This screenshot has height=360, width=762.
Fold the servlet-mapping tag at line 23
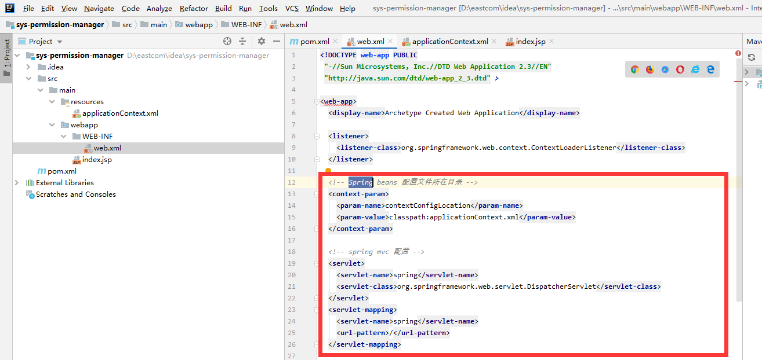pos(316,309)
